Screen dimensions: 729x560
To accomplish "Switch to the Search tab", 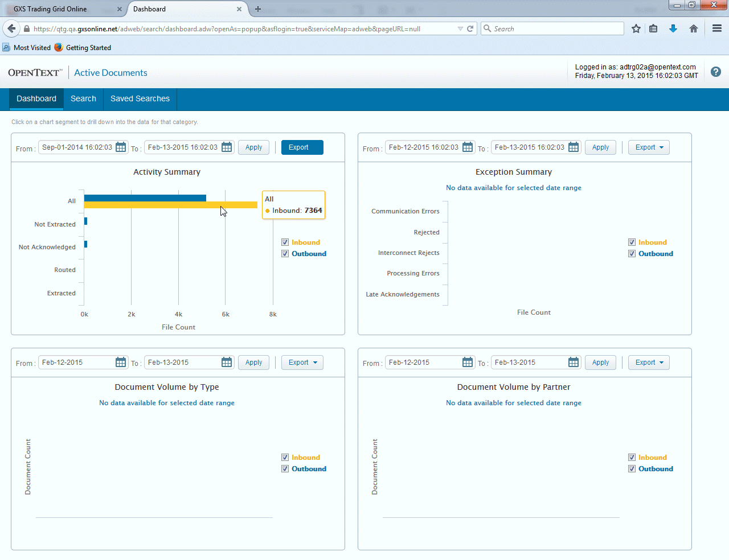I will pyautogui.click(x=83, y=98).
